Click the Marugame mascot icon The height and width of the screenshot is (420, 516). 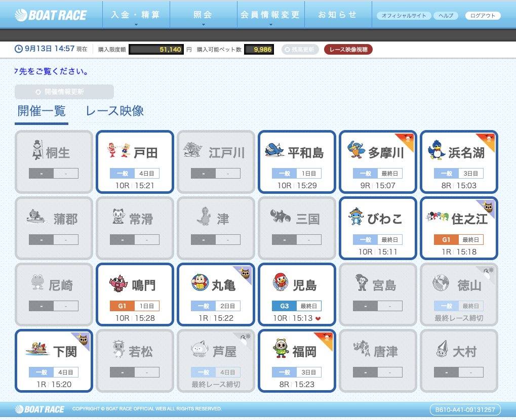click(200, 282)
